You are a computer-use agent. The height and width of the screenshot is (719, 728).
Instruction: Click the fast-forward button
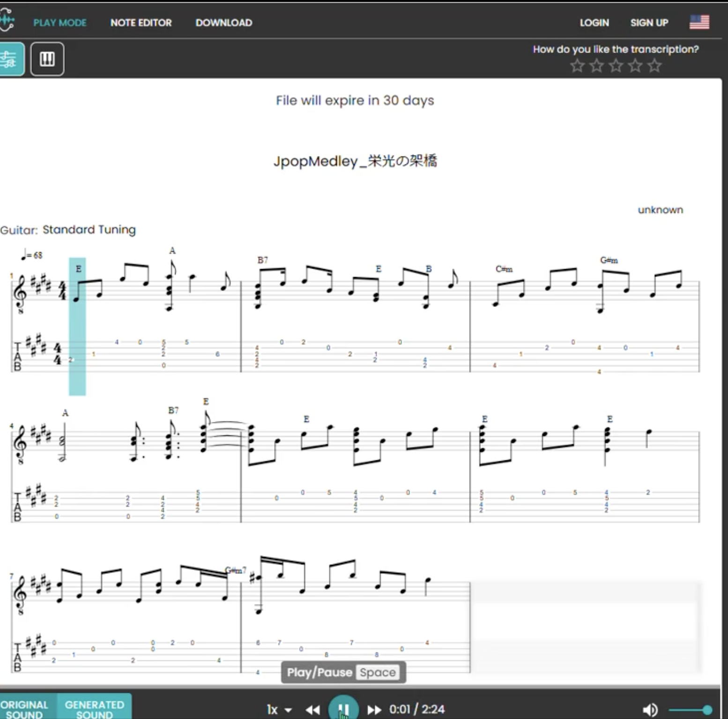374,710
